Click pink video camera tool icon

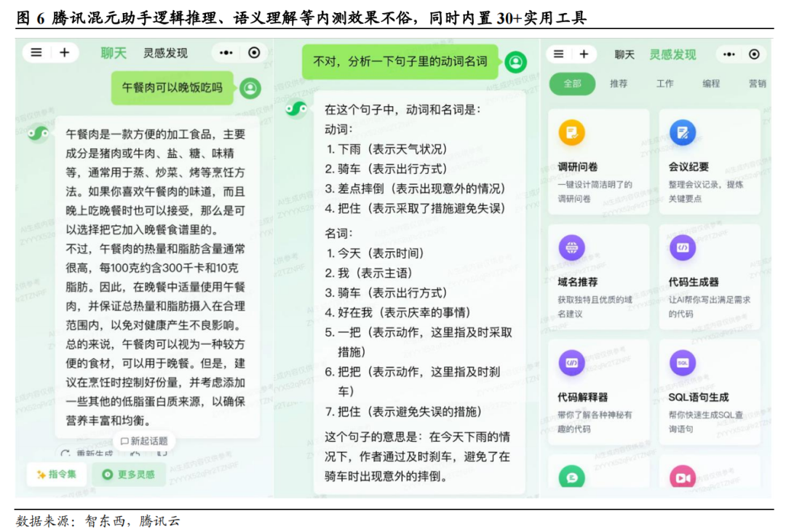pyautogui.click(x=683, y=477)
